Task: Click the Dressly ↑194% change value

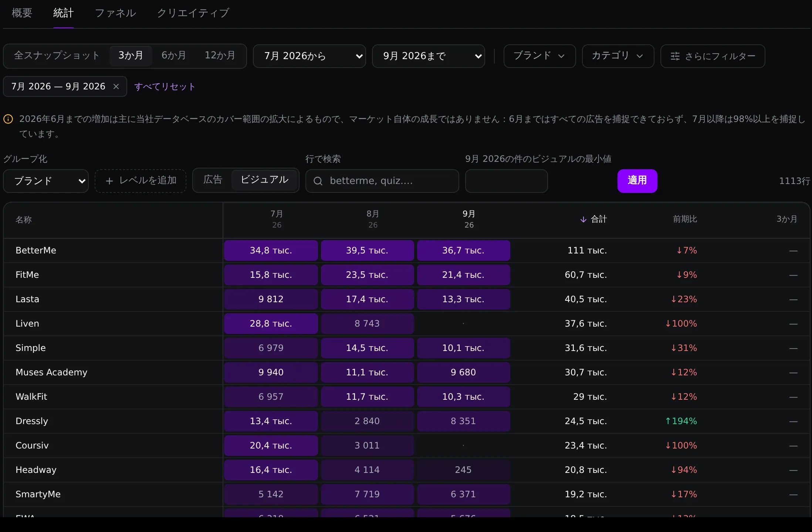Action: pyautogui.click(x=681, y=421)
